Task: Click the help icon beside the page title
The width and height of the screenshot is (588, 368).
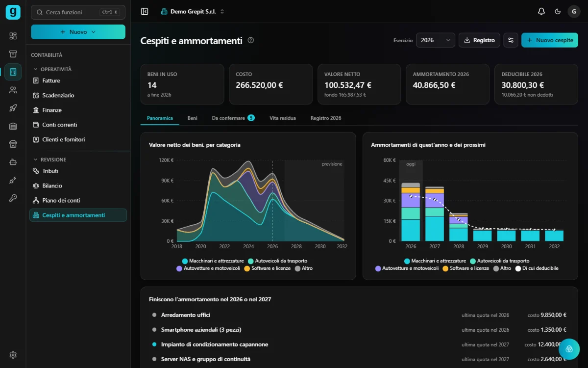Action: click(251, 40)
